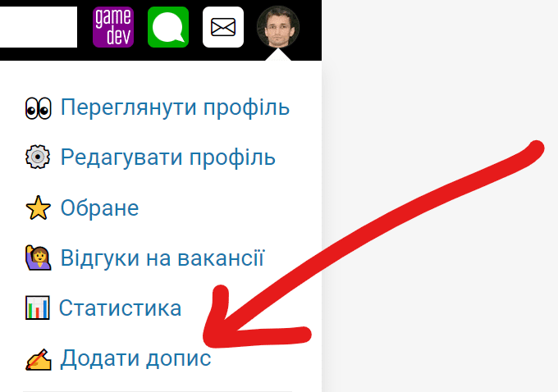Click the user profile avatar photo

278,27
